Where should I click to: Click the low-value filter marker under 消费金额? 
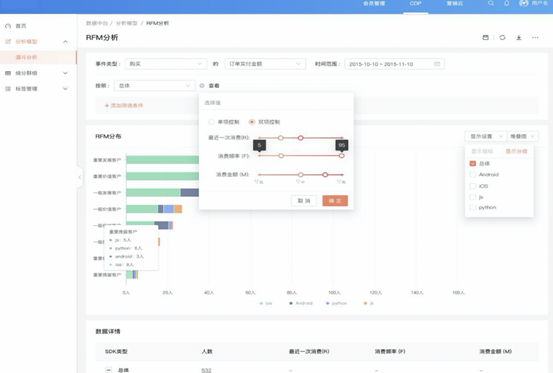[259, 182]
